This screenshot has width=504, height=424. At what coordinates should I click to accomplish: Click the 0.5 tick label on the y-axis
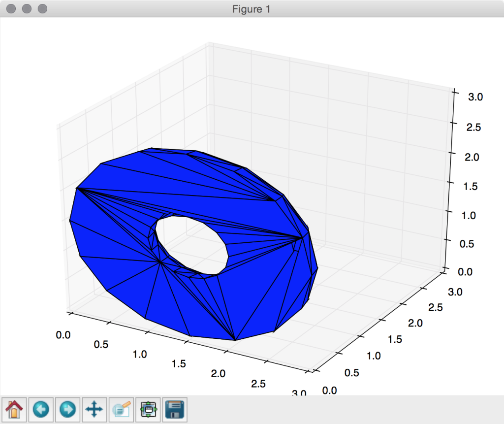point(351,372)
